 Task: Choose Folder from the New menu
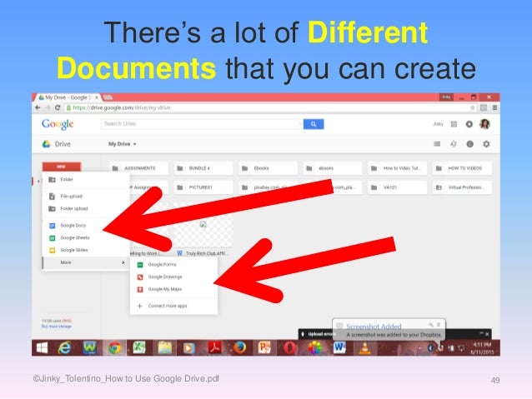click(86, 180)
